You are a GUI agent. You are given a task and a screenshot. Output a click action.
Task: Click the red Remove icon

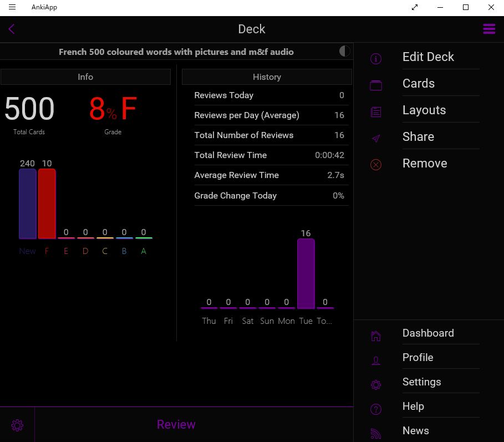[x=376, y=165]
